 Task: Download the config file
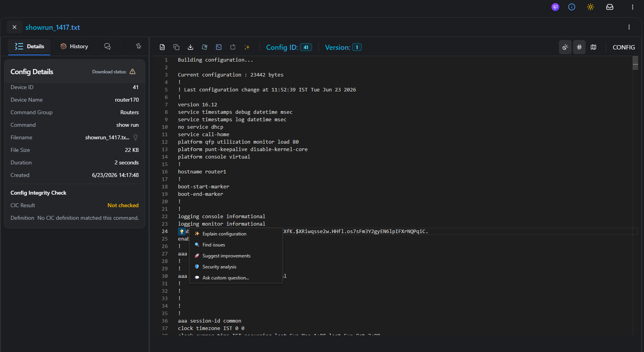pyautogui.click(x=190, y=47)
